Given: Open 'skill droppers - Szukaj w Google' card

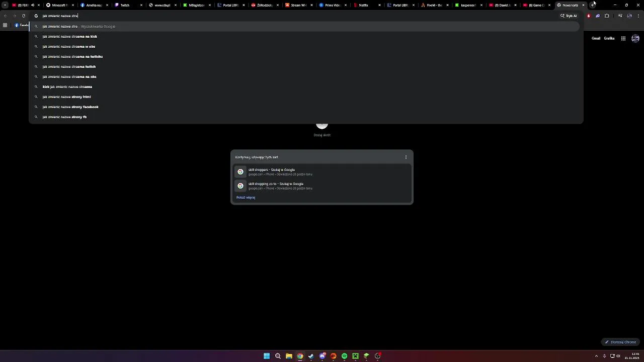Looking at the screenshot, I should (322, 172).
